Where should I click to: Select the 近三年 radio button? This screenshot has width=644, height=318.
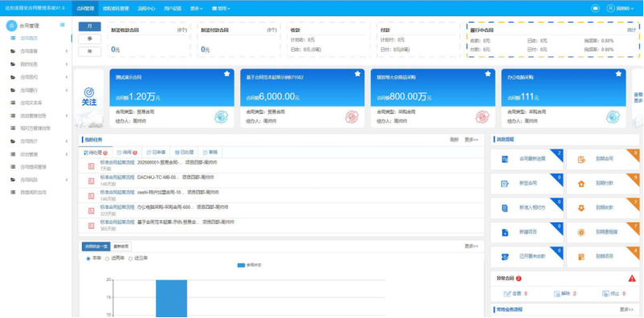(131, 259)
